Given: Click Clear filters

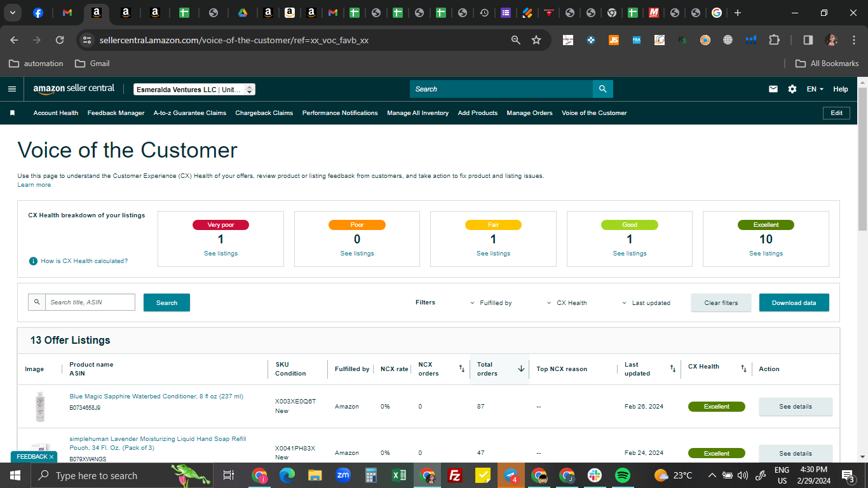Looking at the screenshot, I should point(721,302).
